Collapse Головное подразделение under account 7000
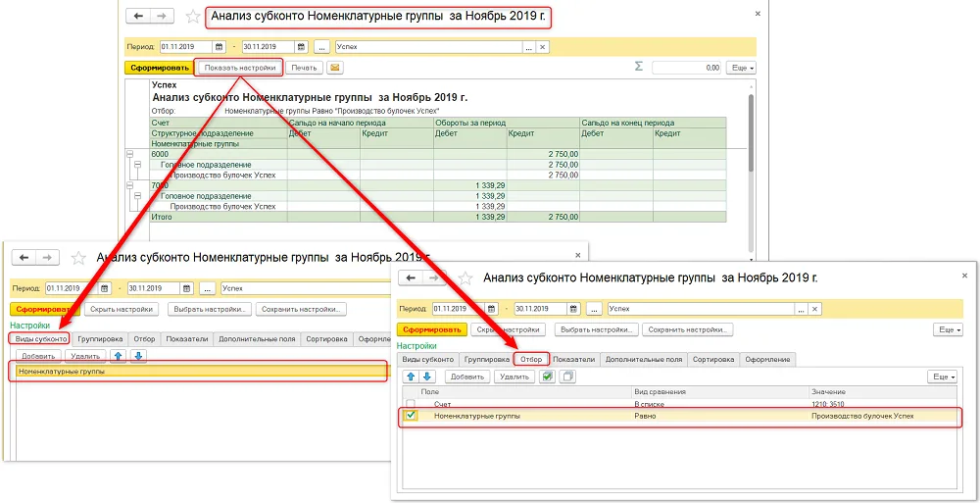Image resolution: width=980 pixels, height=503 pixels. (x=137, y=196)
